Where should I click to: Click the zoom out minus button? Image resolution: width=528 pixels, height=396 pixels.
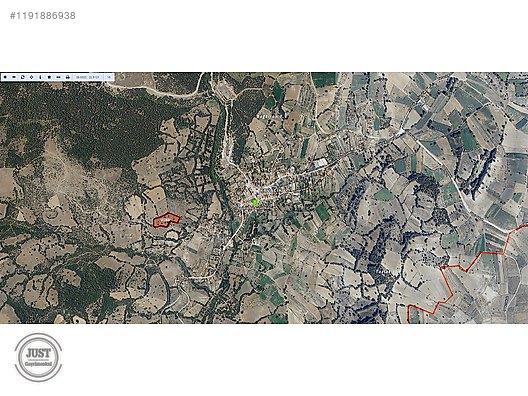[x=14, y=77]
